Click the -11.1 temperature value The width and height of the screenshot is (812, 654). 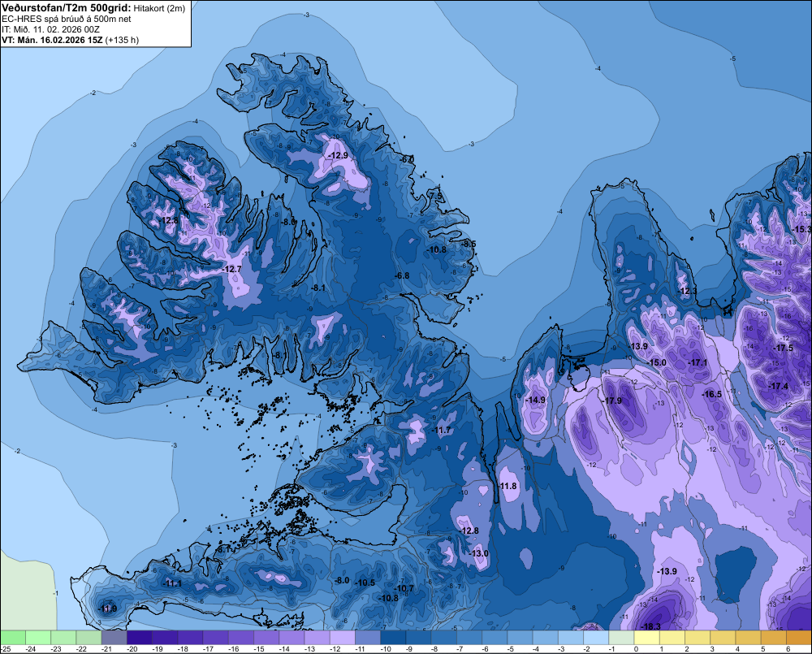(172, 583)
